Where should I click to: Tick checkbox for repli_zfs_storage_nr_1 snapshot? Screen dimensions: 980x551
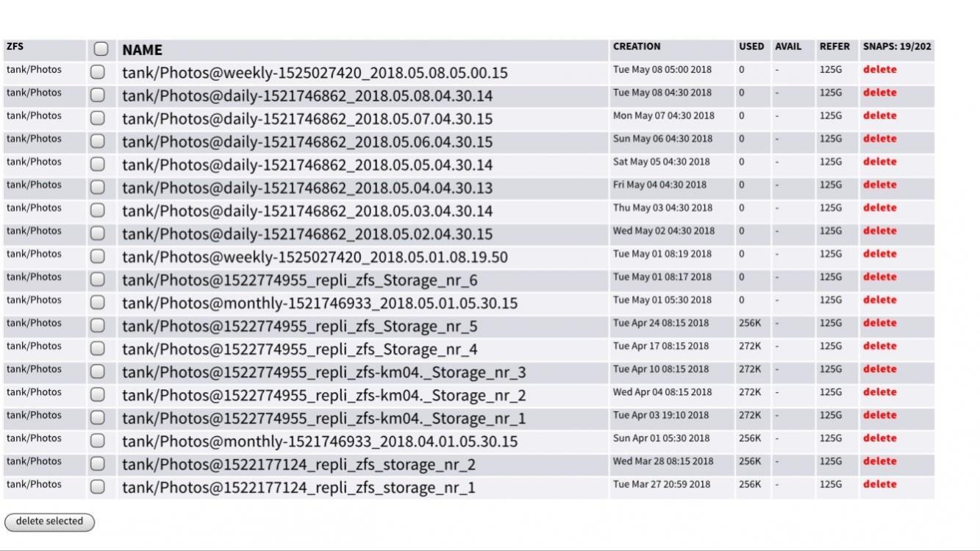[x=98, y=487]
